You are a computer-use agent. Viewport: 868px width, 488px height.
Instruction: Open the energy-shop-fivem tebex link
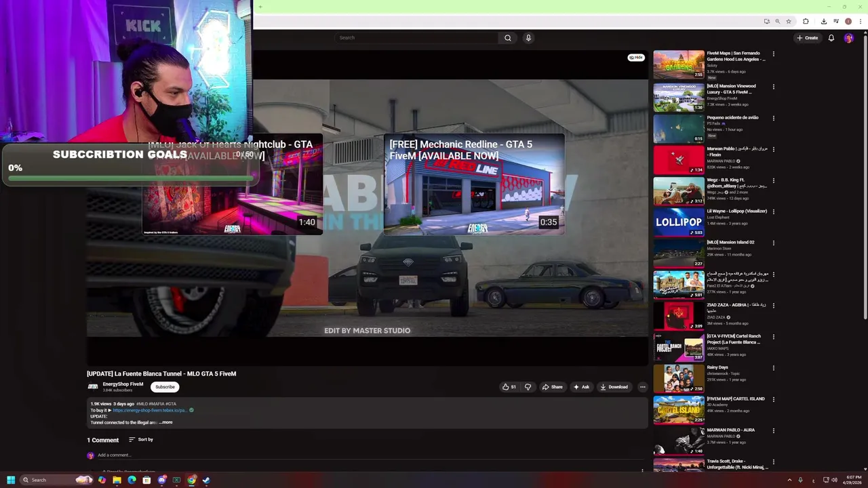149,410
